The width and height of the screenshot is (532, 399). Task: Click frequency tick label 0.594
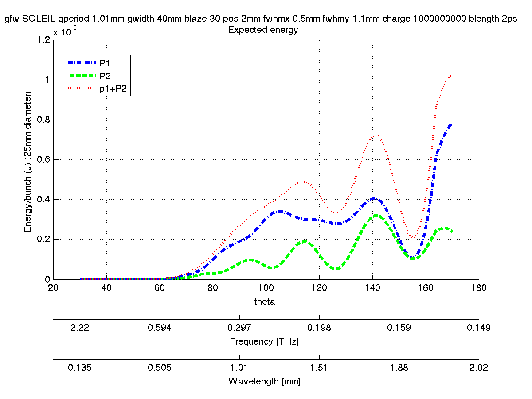pyautogui.click(x=160, y=328)
